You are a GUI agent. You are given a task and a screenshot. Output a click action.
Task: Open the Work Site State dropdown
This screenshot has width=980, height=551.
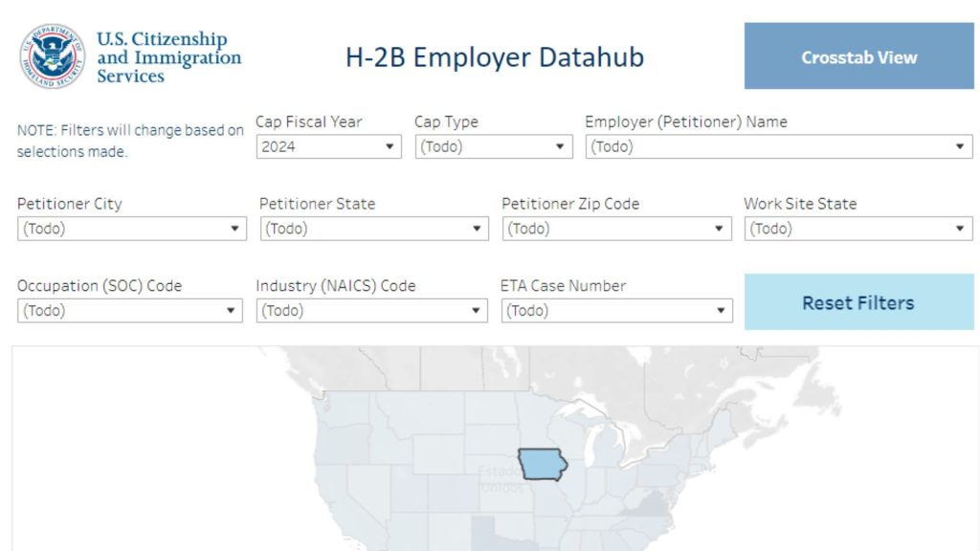point(857,229)
